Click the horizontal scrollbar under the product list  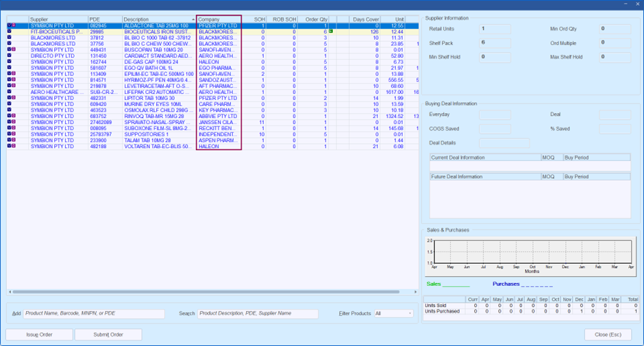point(206,292)
